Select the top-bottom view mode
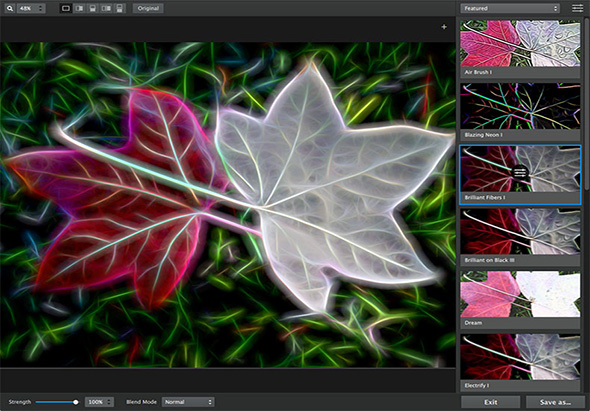The height and width of the screenshot is (411, 590). click(x=119, y=8)
